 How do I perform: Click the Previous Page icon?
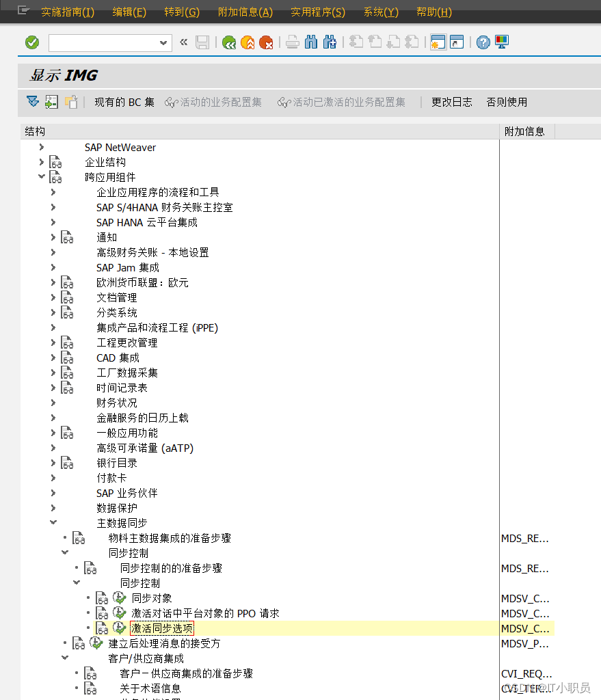click(x=375, y=42)
